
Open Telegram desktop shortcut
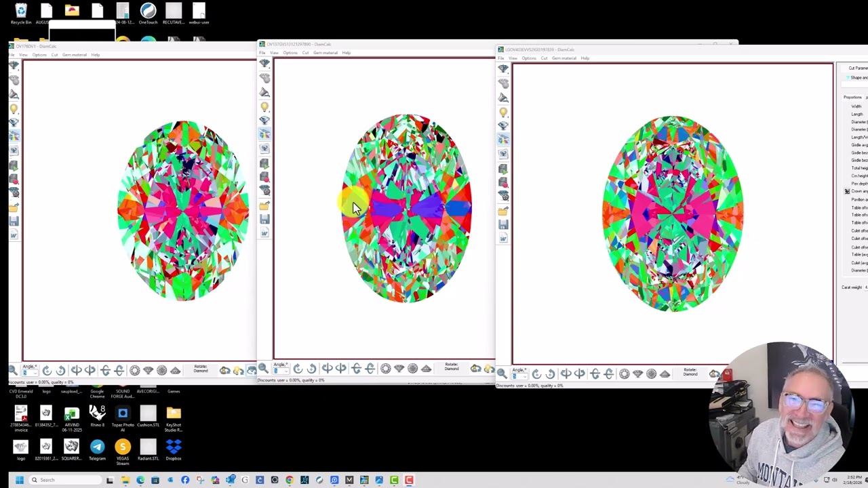click(97, 449)
